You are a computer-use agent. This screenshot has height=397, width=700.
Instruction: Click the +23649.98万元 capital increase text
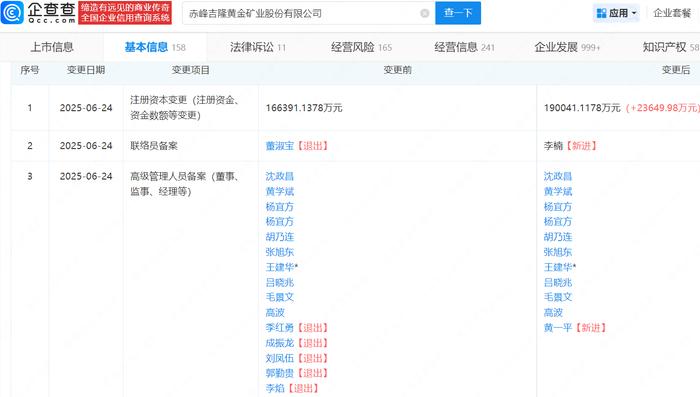click(663, 108)
